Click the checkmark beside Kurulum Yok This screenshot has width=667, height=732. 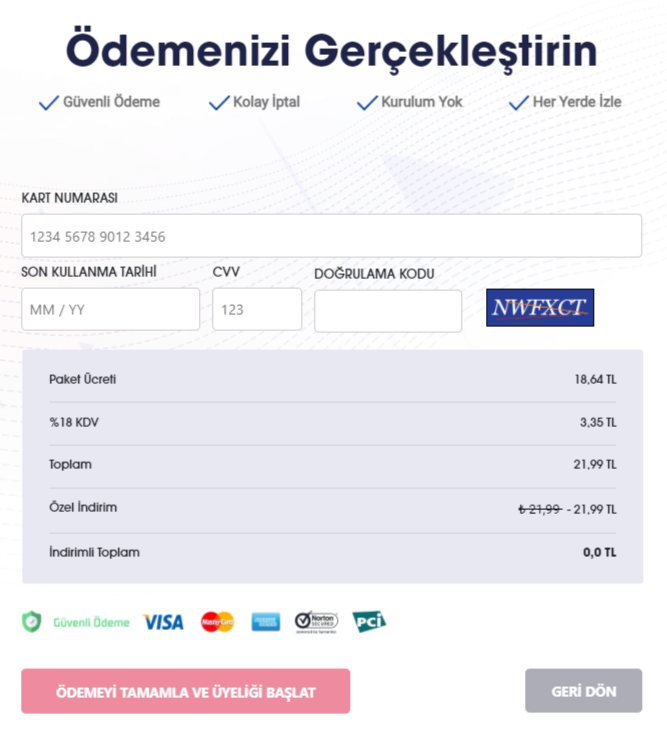(x=367, y=103)
